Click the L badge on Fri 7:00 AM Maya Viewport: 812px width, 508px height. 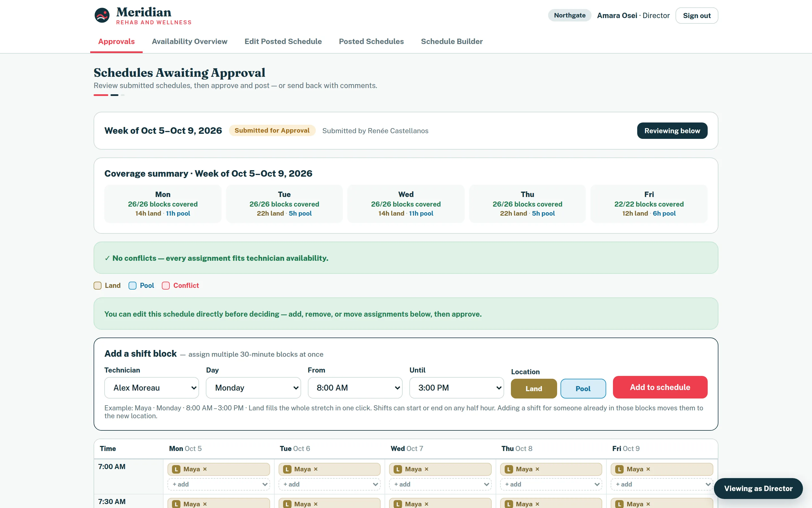(x=619, y=469)
